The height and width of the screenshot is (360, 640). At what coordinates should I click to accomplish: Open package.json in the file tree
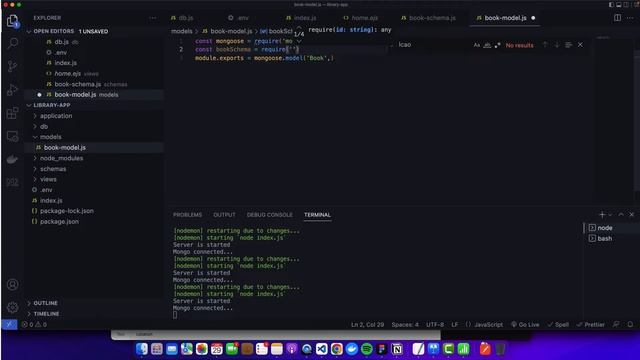pyautogui.click(x=59, y=222)
